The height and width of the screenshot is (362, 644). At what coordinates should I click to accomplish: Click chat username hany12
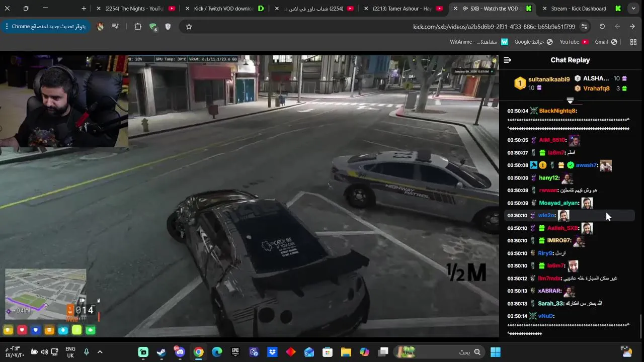pos(549,177)
